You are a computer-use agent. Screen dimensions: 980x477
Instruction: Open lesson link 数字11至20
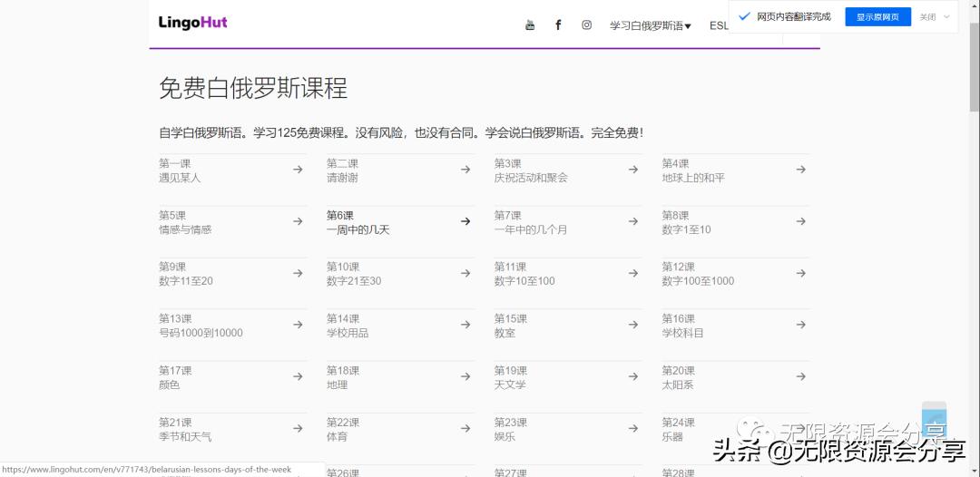186,282
